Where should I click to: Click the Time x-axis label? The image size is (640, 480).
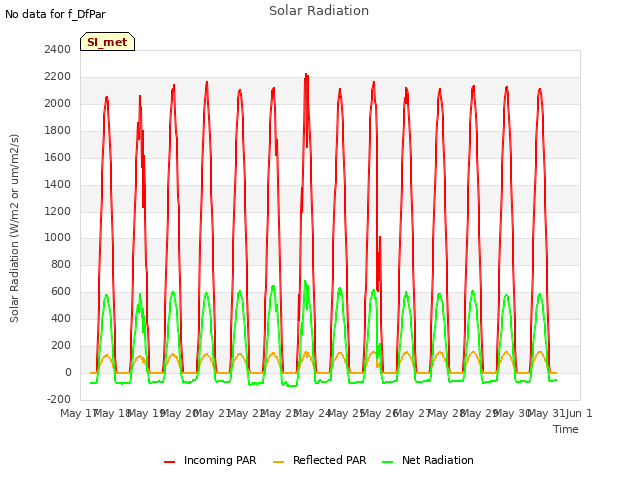pos(566,429)
